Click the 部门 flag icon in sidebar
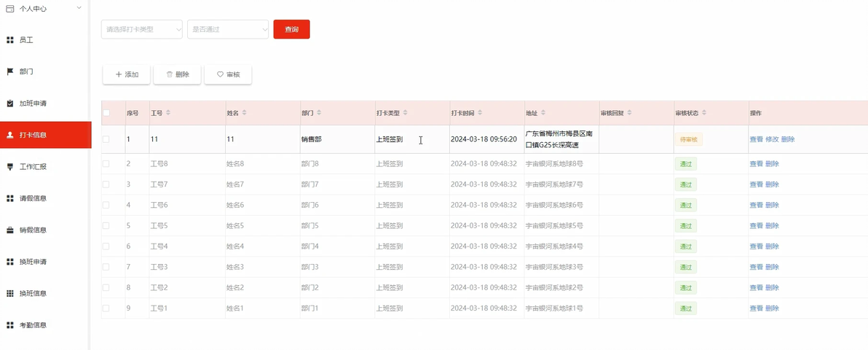The width and height of the screenshot is (868, 350). [10, 71]
